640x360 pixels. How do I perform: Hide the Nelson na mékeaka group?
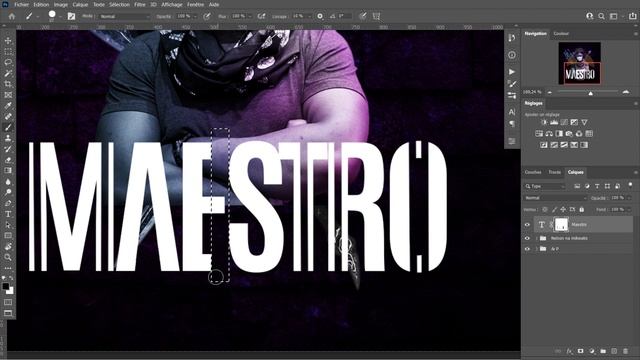point(527,238)
